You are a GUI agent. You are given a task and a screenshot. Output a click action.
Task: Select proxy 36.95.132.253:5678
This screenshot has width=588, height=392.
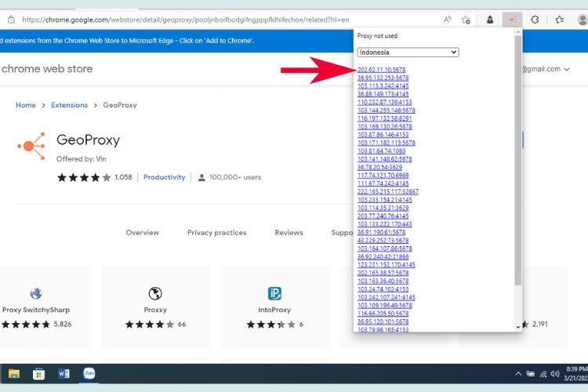(383, 78)
